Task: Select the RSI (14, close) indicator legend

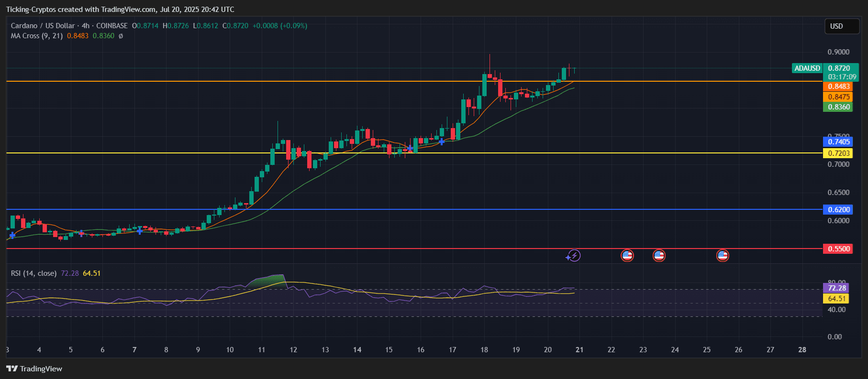Action: click(x=34, y=273)
